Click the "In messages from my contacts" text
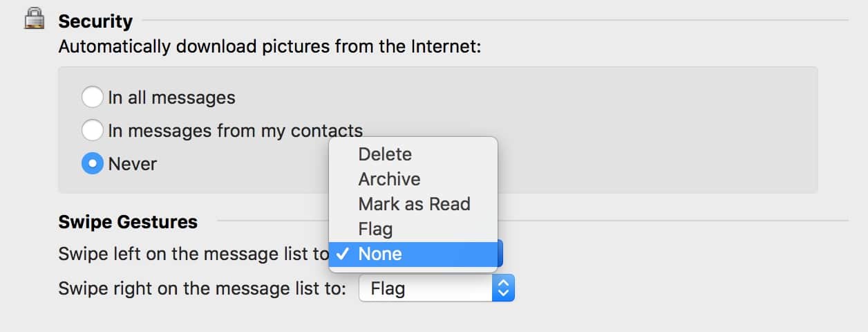The width and height of the screenshot is (868, 332). click(235, 130)
